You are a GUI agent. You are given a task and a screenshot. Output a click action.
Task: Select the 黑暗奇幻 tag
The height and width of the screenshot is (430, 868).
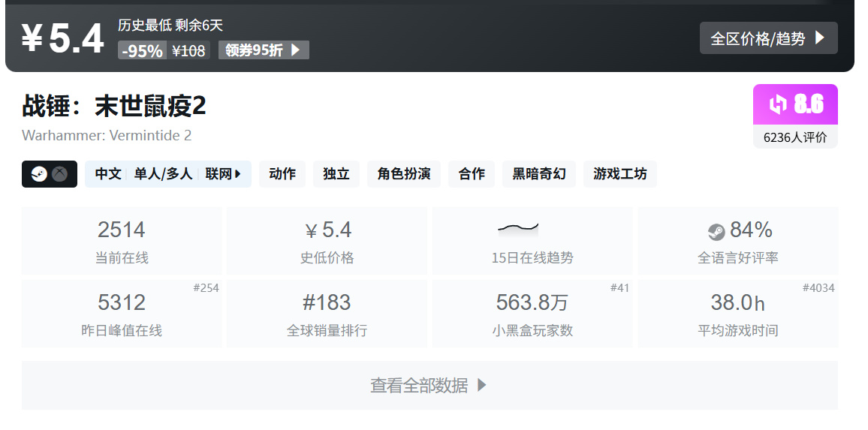point(539,174)
